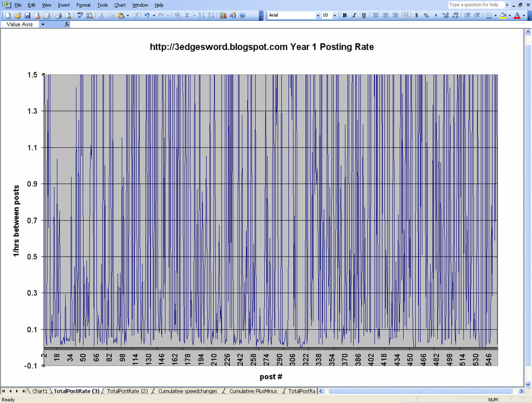Select the TotalPostRate (2) sheet tab
The height and width of the screenshot is (403, 532).
coord(127,391)
